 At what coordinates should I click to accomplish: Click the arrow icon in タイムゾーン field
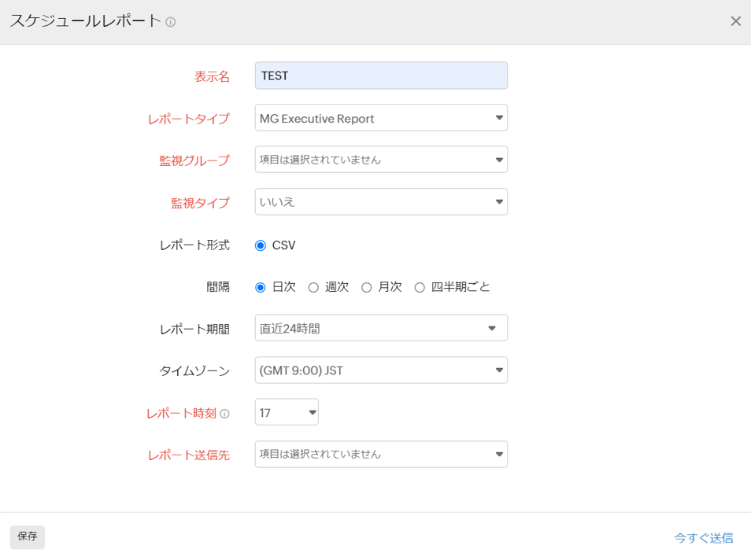tap(499, 370)
